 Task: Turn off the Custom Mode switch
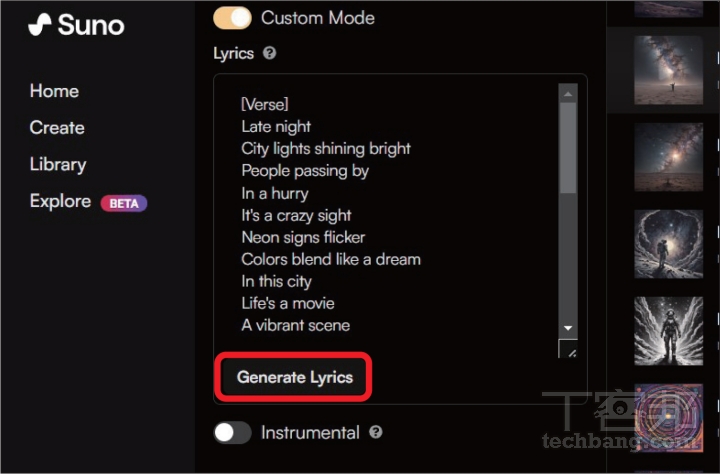[232, 18]
